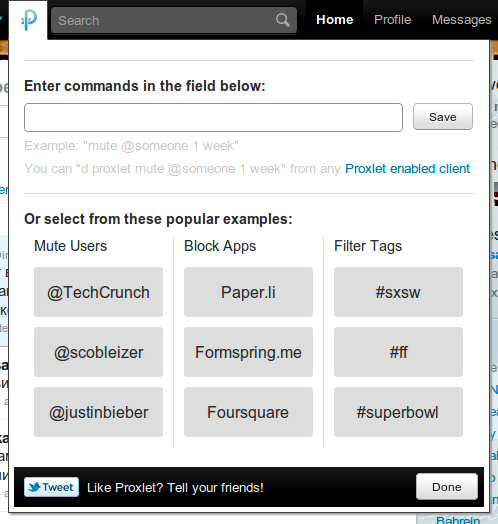Mute user @TechCrunch
Screen dimensions: 498x524
tap(98, 292)
